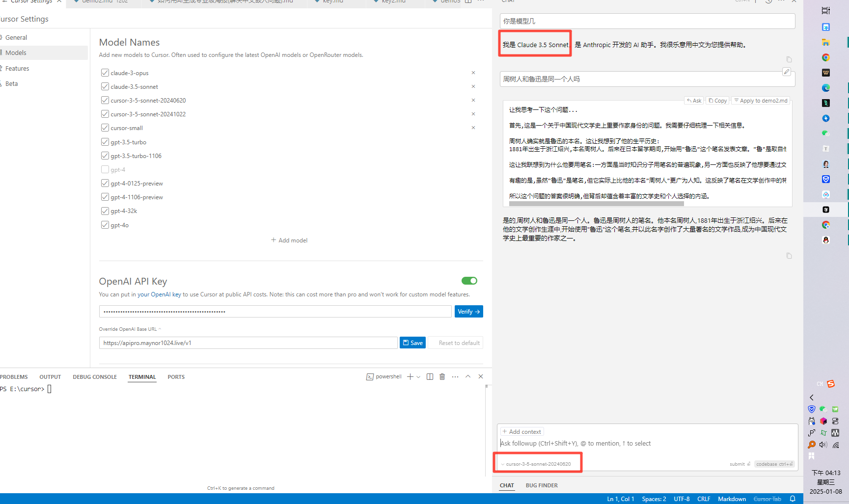Enable the gpt-4 checkbox
The width and height of the screenshot is (849, 504).
click(x=105, y=169)
